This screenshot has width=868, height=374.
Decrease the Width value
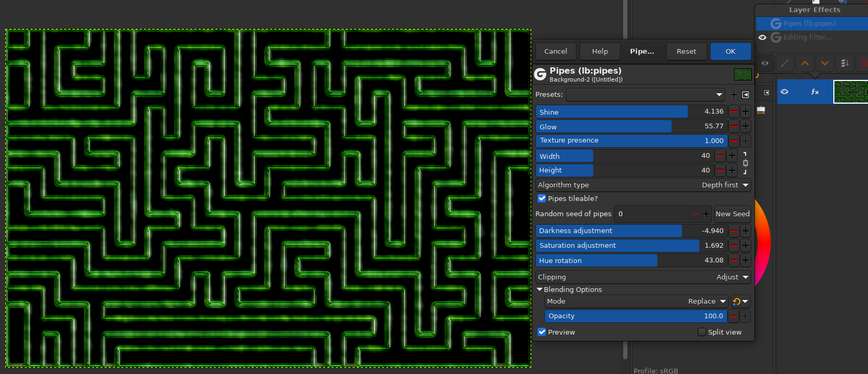click(x=720, y=156)
